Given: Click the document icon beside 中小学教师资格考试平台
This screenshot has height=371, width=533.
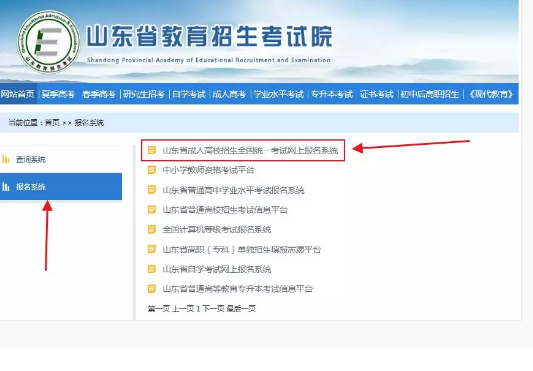Looking at the screenshot, I should (x=152, y=170).
